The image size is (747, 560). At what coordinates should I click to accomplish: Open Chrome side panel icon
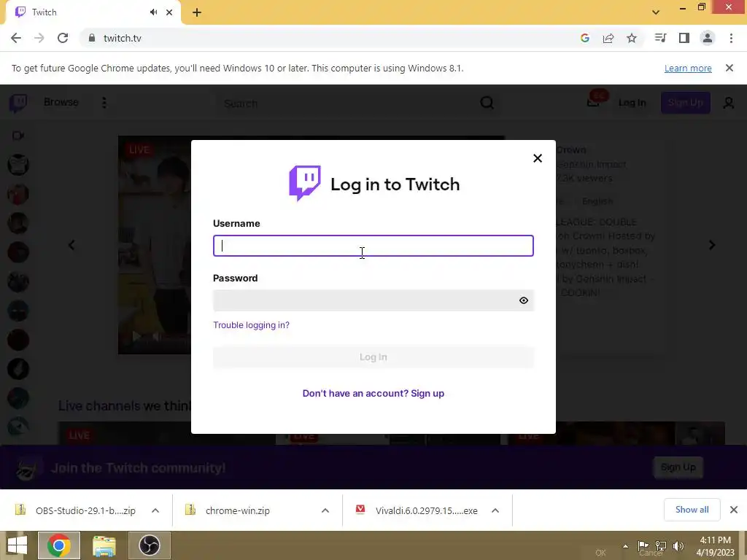tap(684, 38)
